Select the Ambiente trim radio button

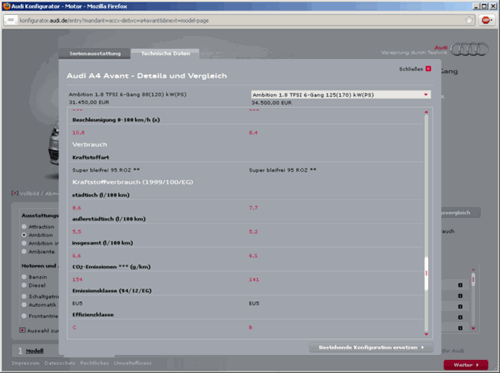click(x=24, y=252)
